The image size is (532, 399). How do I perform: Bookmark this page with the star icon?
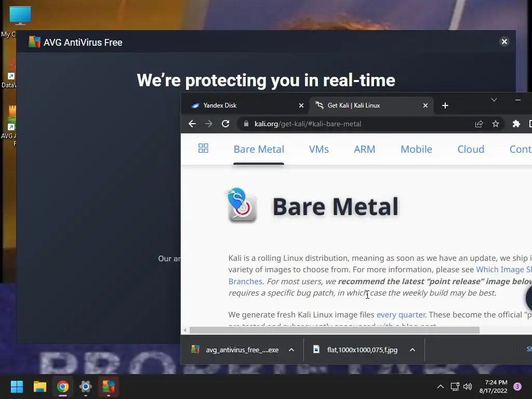pos(495,124)
